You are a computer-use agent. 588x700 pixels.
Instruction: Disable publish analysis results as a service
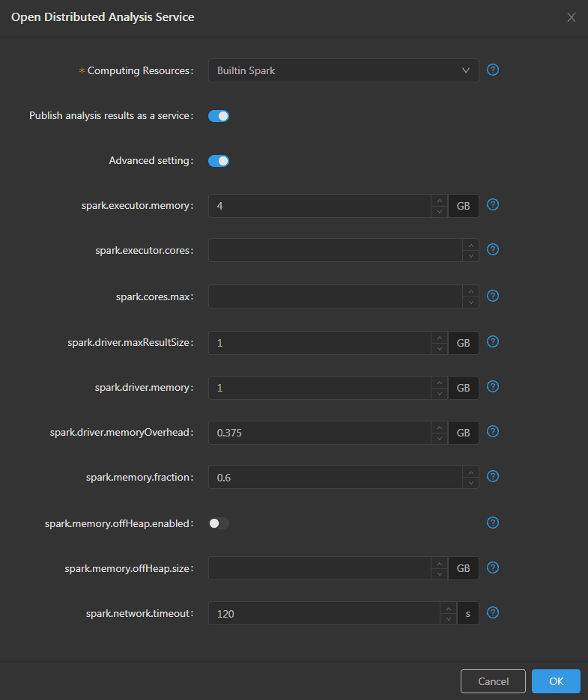[219, 116]
